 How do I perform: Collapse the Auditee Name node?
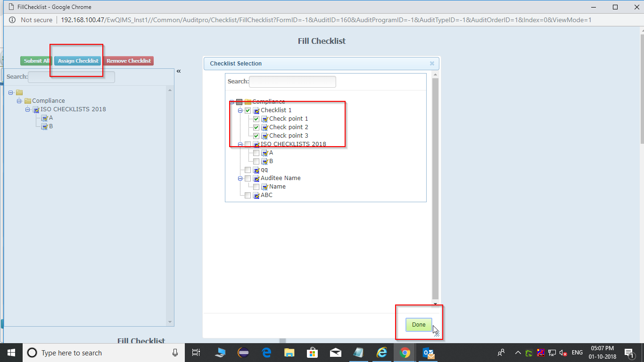(240, 178)
